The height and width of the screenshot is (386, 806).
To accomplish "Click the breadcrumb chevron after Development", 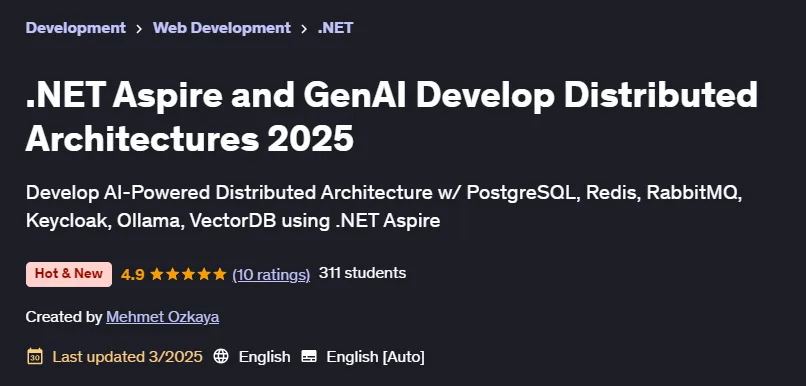I will 139,28.
